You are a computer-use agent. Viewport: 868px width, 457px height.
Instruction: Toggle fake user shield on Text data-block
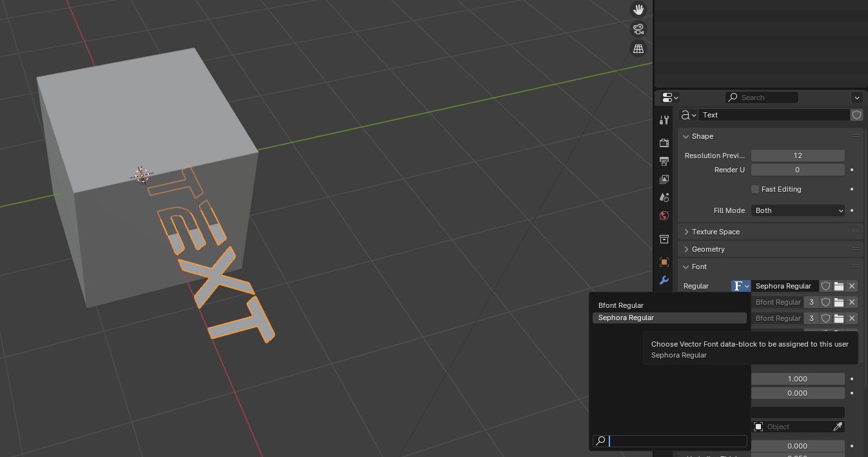tap(856, 115)
